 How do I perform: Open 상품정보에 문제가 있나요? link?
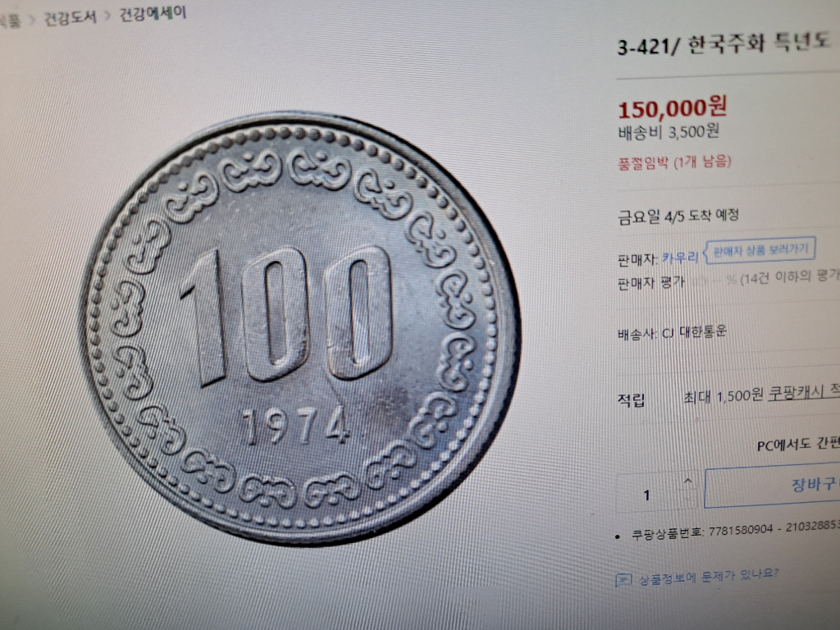tap(709, 577)
